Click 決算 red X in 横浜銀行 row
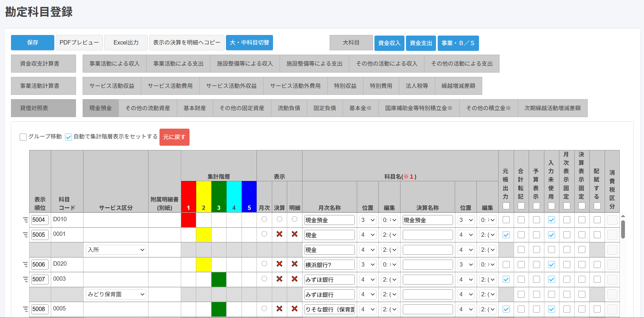 pyautogui.click(x=279, y=264)
